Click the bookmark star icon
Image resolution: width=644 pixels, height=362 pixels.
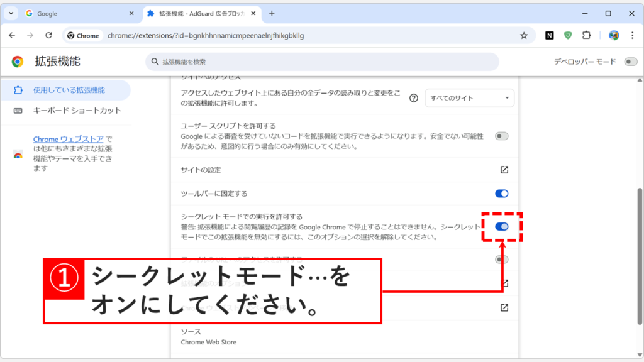pos(524,35)
